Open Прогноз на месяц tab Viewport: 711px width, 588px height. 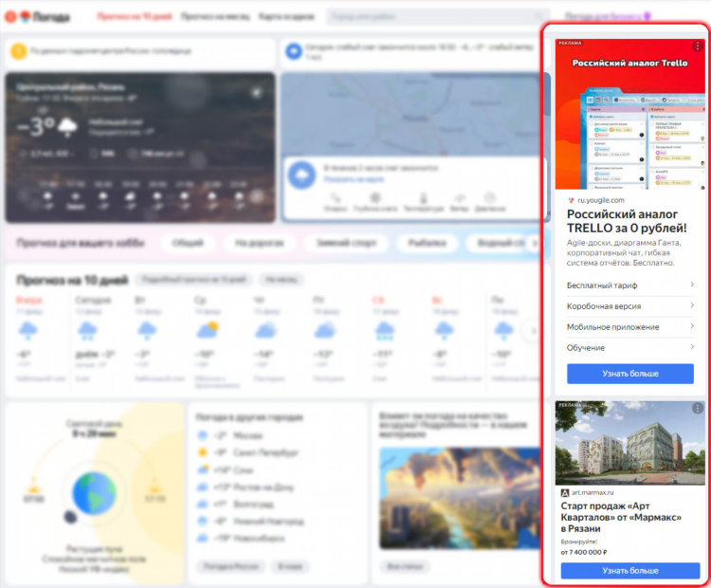pos(216,17)
